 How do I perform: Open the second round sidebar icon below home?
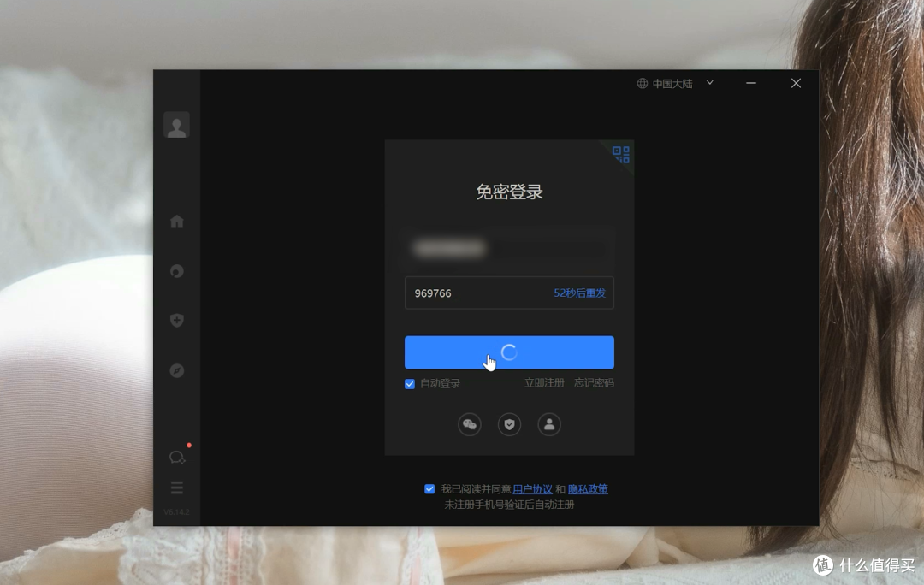(x=177, y=271)
